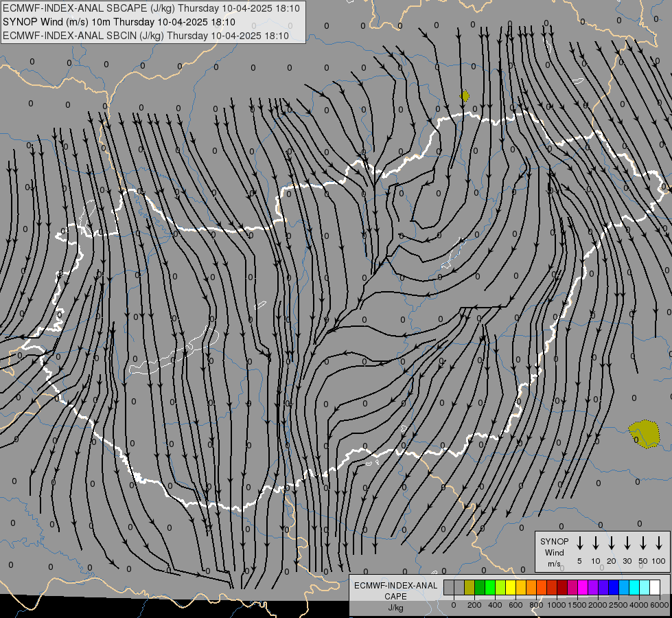
Task: Pick the pure blue swatch left of 2500 tick
Action: point(613,587)
